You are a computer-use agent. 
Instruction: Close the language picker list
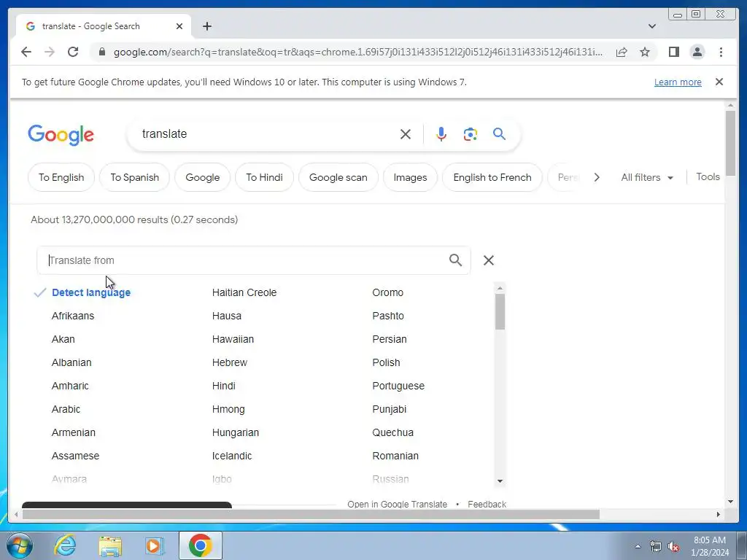click(x=488, y=260)
